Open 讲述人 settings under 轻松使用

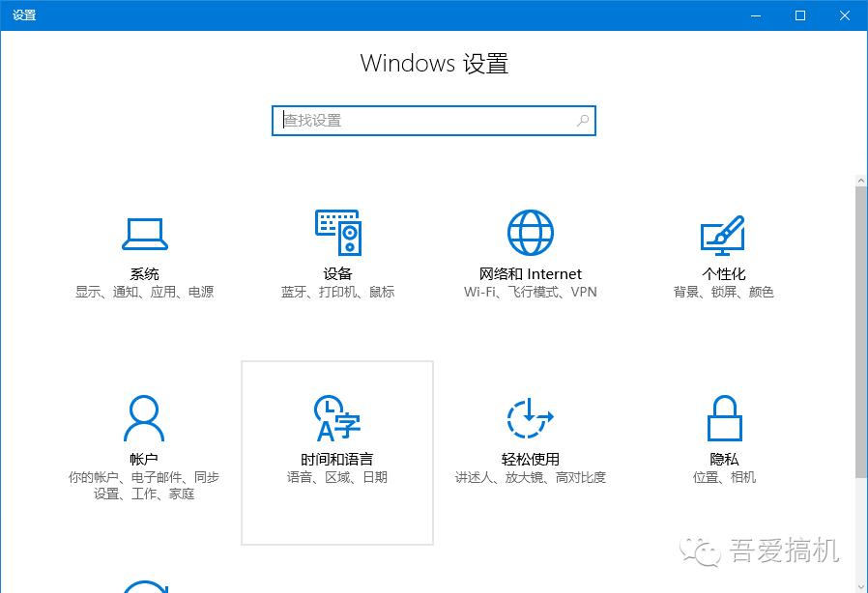tap(470, 476)
